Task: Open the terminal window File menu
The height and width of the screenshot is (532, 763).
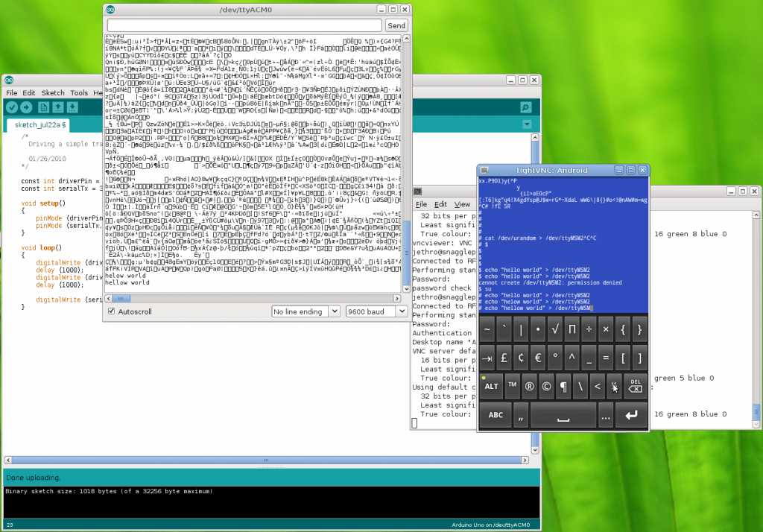Action: click(x=422, y=204)
